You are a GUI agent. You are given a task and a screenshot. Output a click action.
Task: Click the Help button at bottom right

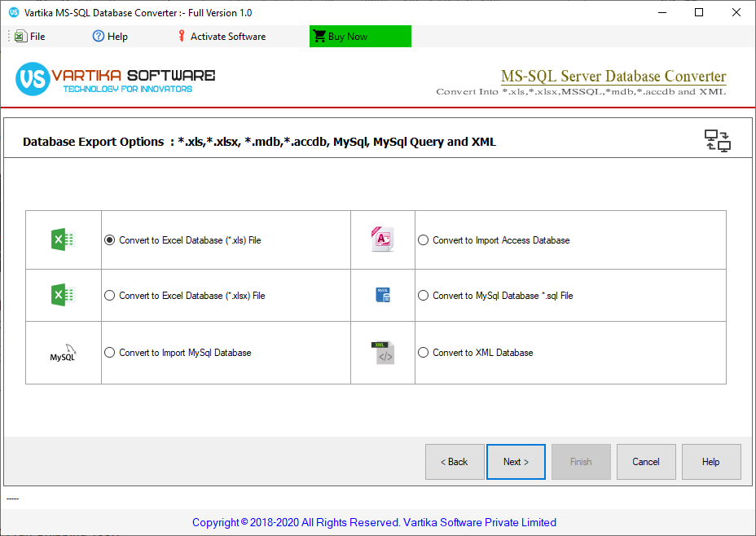[x=711, y=462]
